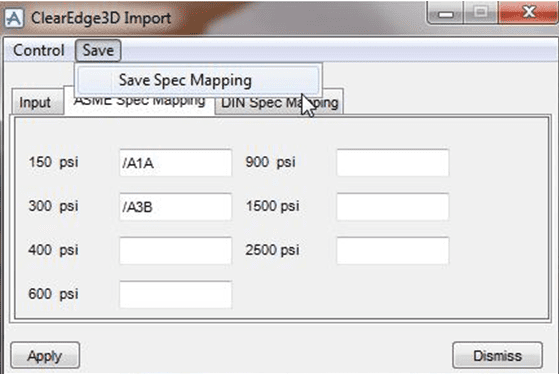
Task: Select the 1500 psi input field
Action: point(393,206)
